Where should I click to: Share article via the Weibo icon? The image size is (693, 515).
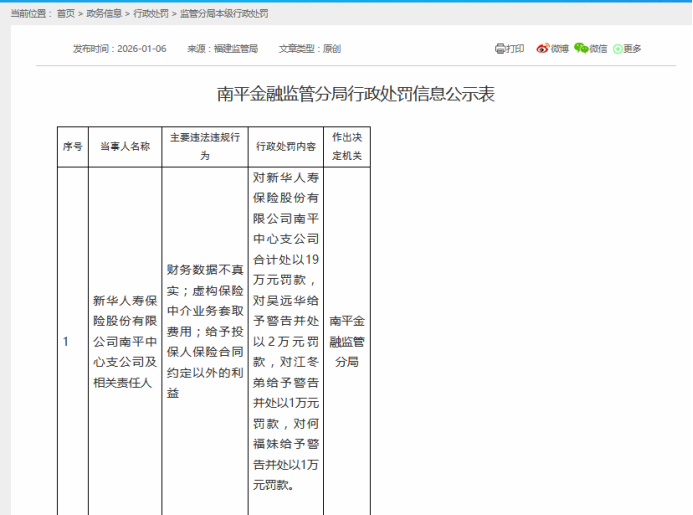[x=543, y=48]
